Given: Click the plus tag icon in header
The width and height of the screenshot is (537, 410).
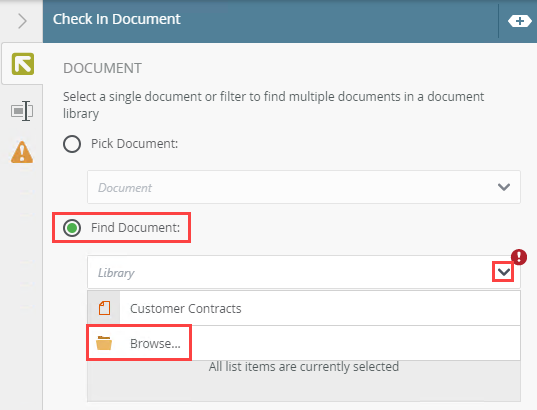Looking at the screenshot, I should pyautogui.click(x=520, y=21).
